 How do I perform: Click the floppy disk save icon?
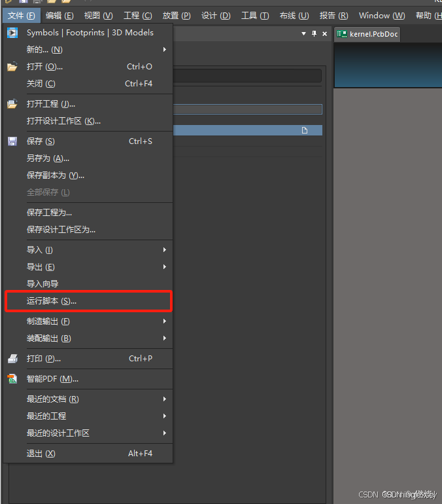click(x=12, y=141)
